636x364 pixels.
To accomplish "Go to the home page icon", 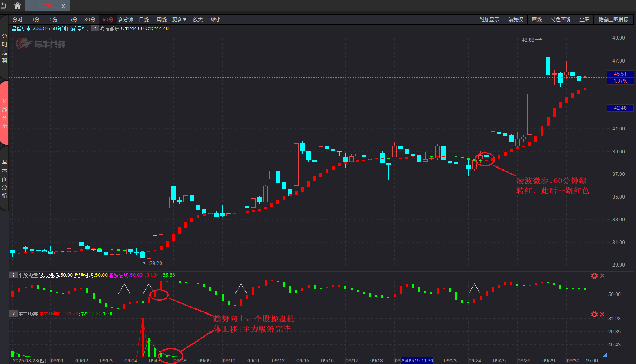I will pos(18,6).
